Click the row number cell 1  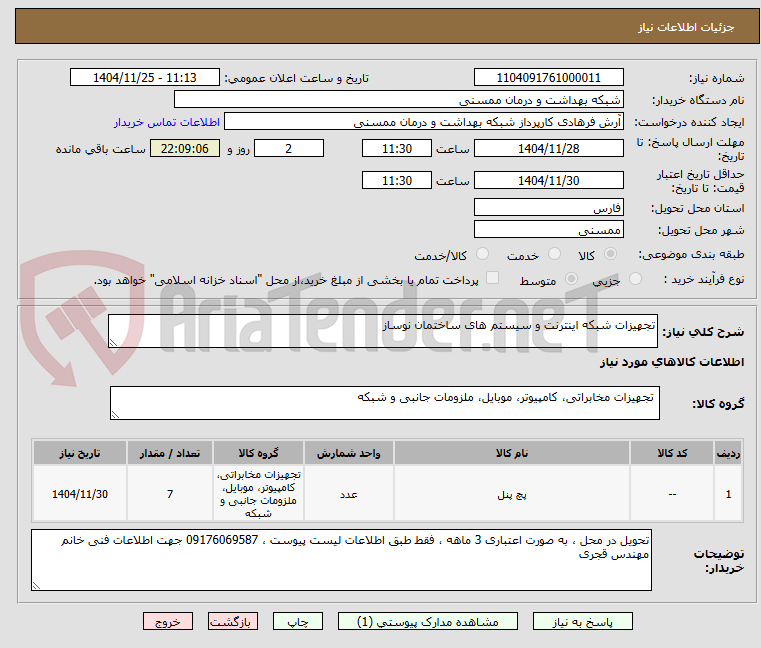[728, 494]
